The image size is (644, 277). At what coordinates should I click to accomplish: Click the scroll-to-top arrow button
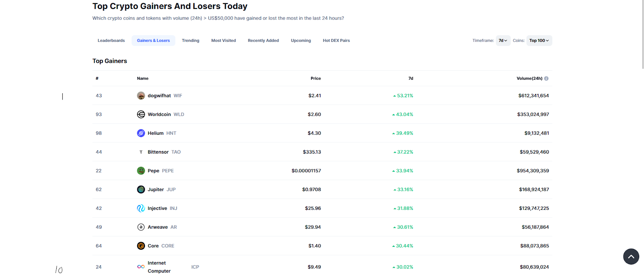(631, 256)
